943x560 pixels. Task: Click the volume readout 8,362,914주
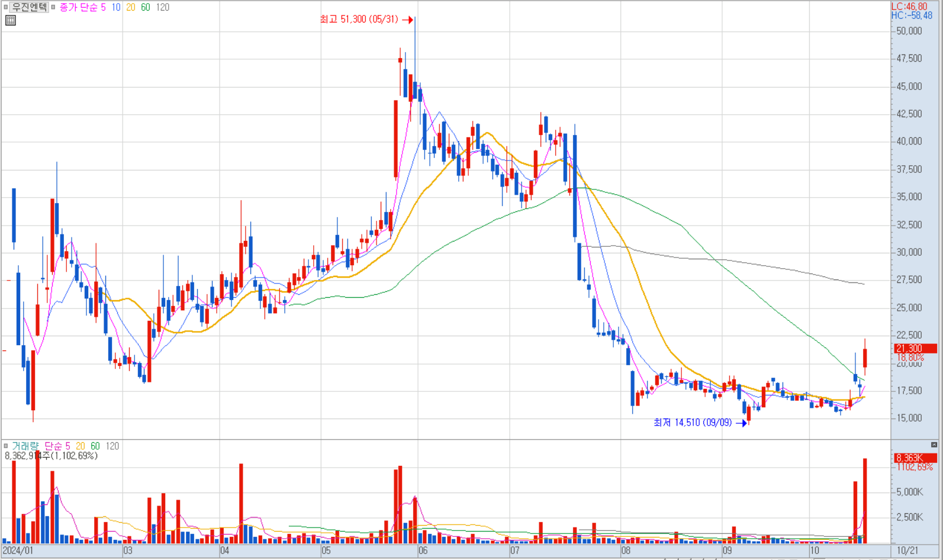pos(27,456)
